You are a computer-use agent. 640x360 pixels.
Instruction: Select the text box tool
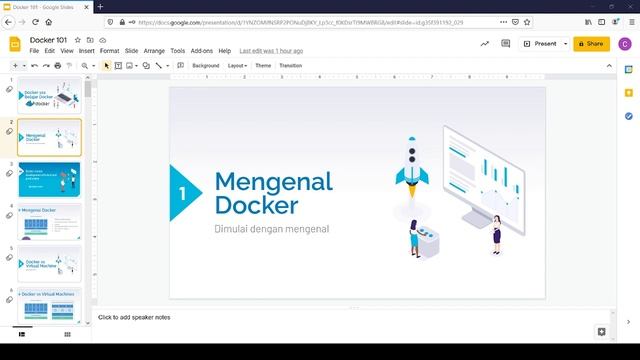pos(118,66)
